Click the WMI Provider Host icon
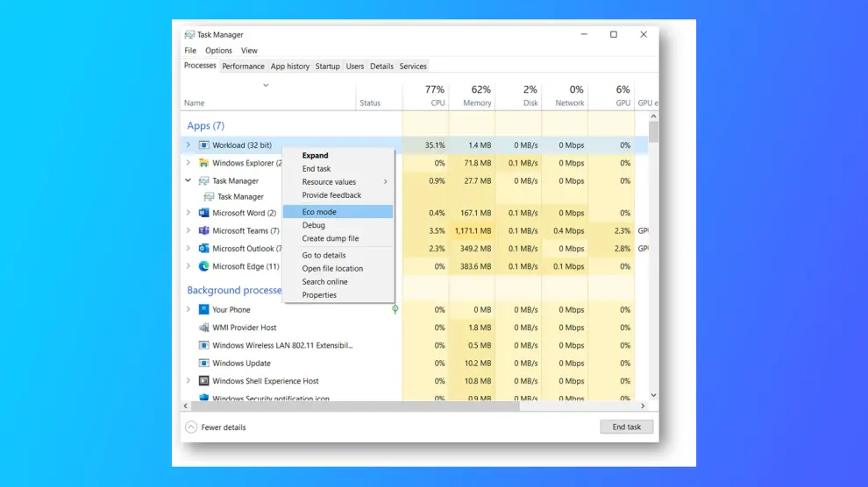The image size is (868, 487). click(203, 328)
